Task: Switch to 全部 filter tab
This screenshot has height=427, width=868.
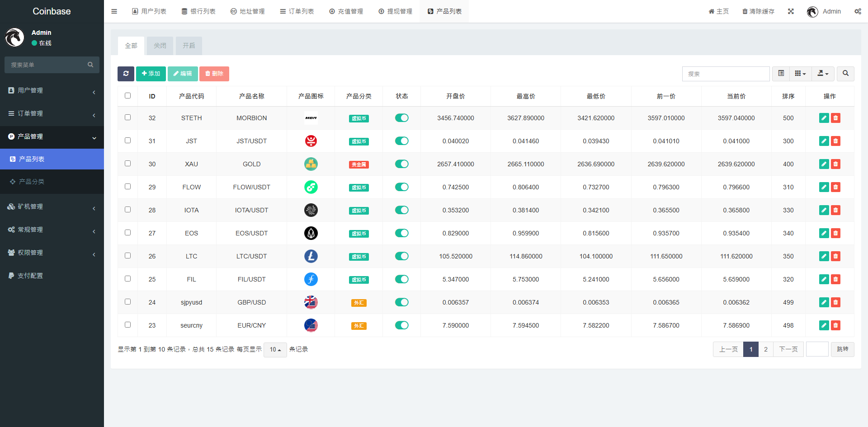Action: [131, 46]
